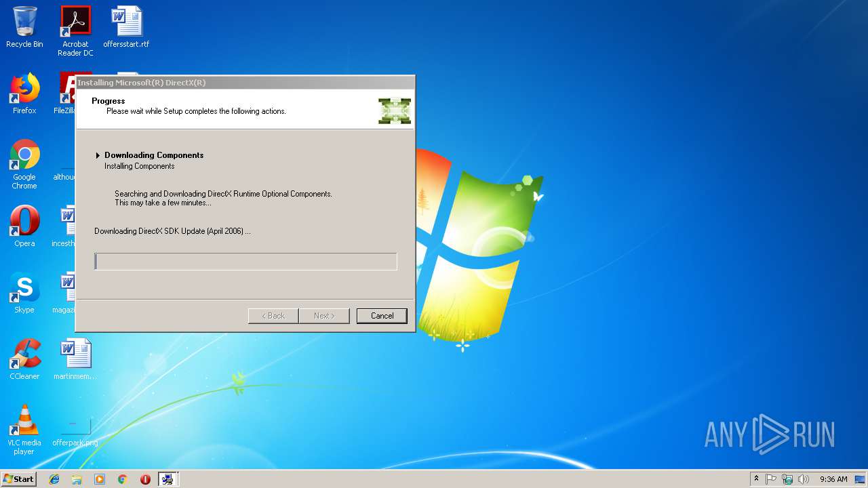Click the 9:36 AM system clock

pyautogui.click(x=833, y=479)
